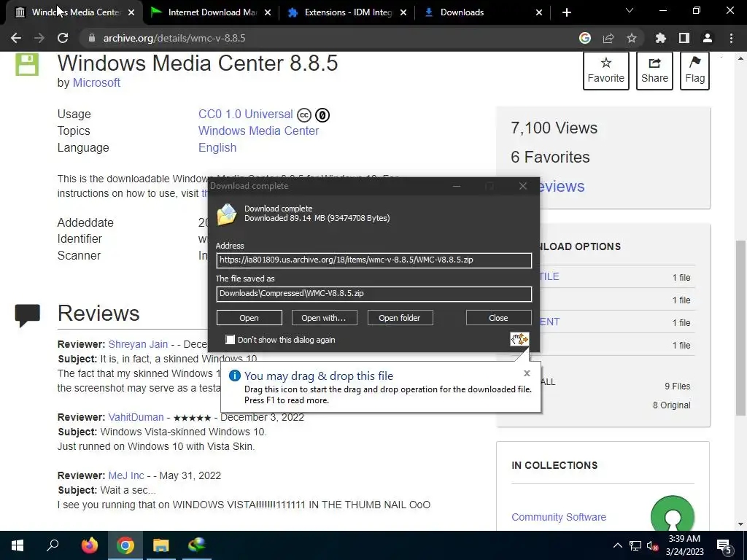Close the Downloads tab

coord(539,12)
